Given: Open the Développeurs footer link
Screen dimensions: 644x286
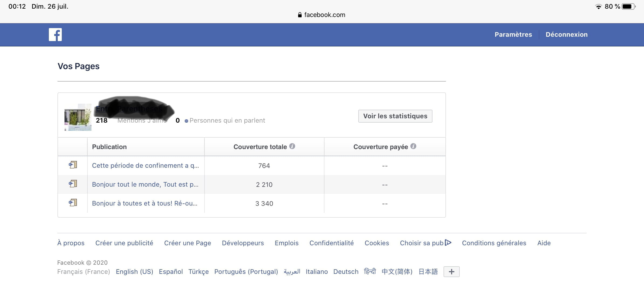Looking at the screenshot, I should [x=243, y=243].
